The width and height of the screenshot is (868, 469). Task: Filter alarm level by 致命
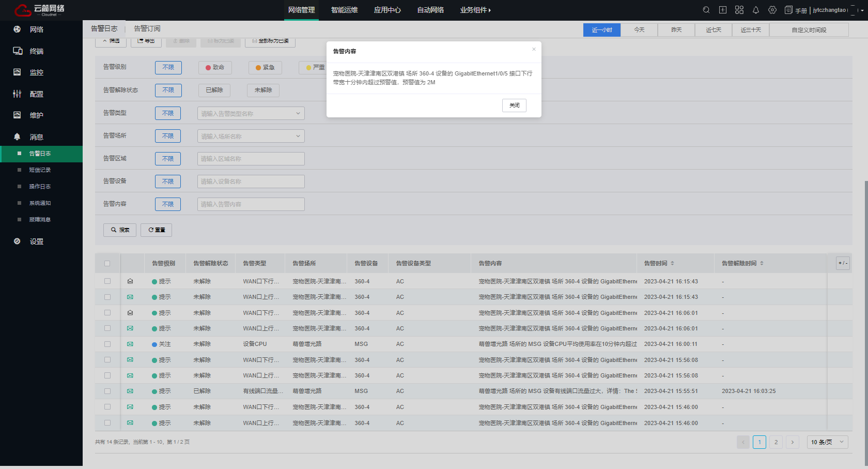[x=215, y=67]
